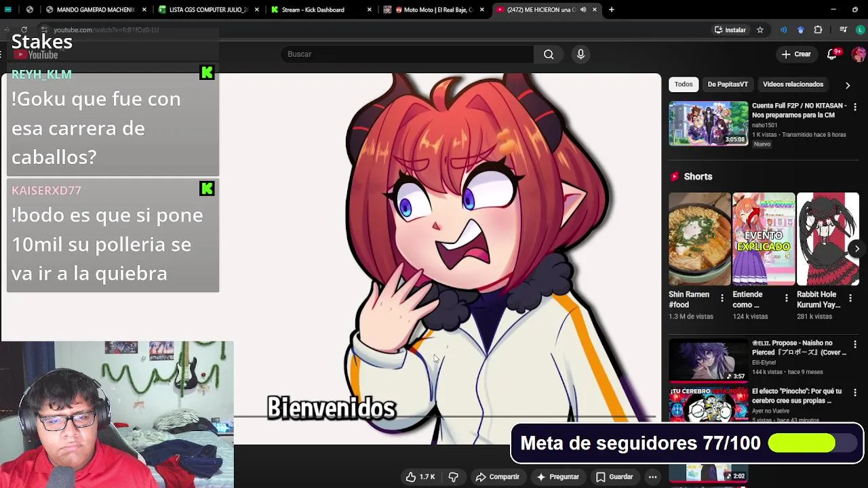Open the browser media control icon

tap(843, 30)
